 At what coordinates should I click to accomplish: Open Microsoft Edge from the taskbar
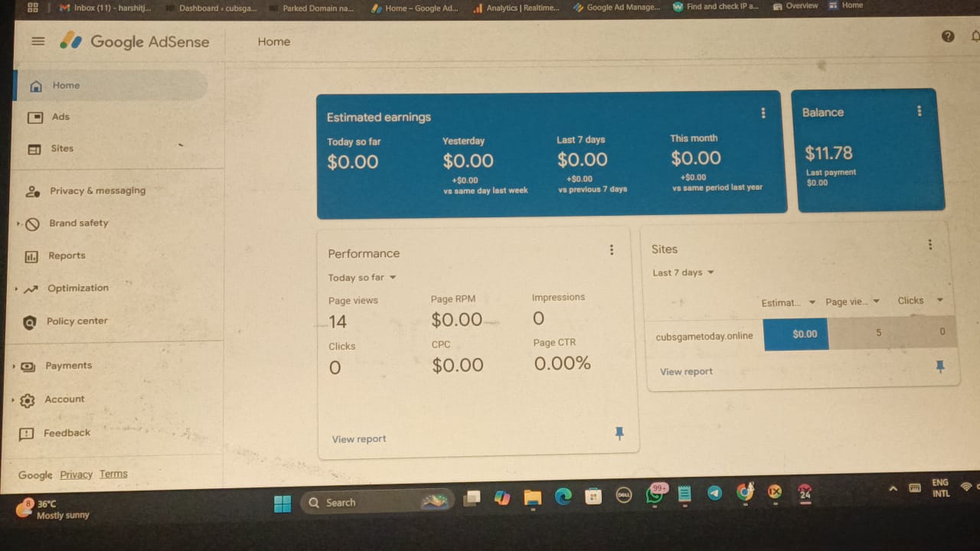pyautogui.click(x=563, y=497)
